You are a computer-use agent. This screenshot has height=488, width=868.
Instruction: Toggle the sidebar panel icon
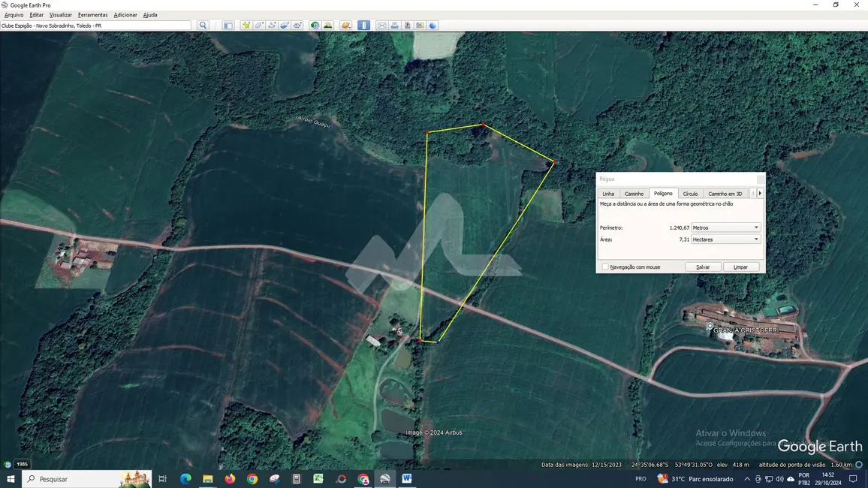coord(228,26)
